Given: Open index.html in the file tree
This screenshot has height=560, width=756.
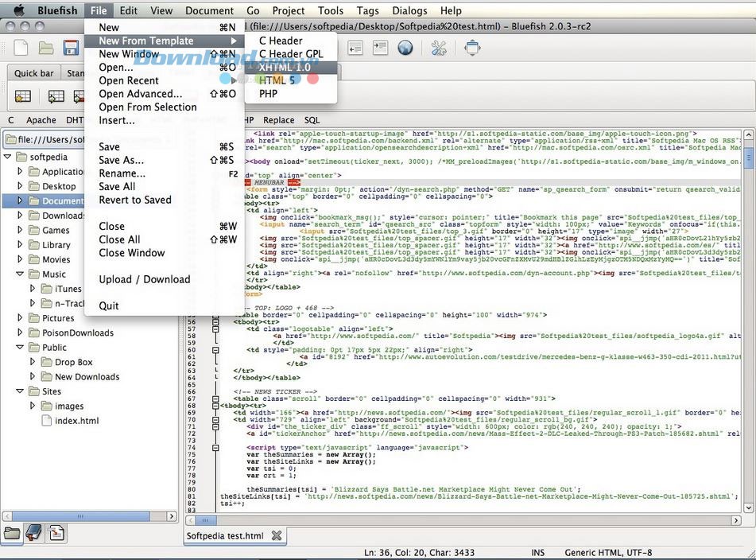Looking at the screenshot, I should (76, 421).
